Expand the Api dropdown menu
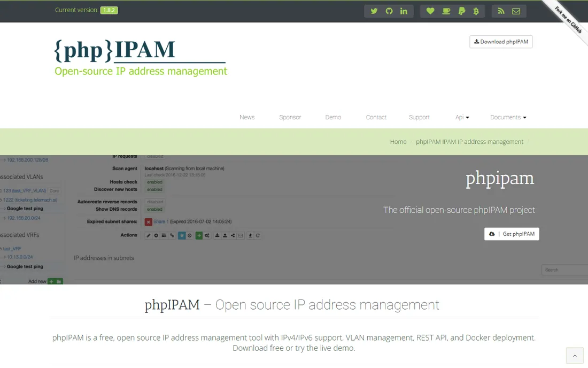Viewport: 588px width, 368px height. [x=462, y=117]
